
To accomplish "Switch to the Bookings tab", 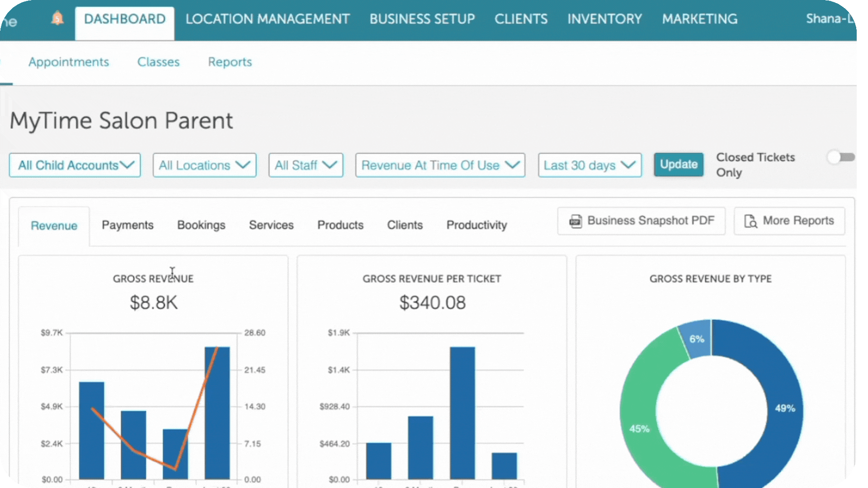I will click(x=201, y=225).
